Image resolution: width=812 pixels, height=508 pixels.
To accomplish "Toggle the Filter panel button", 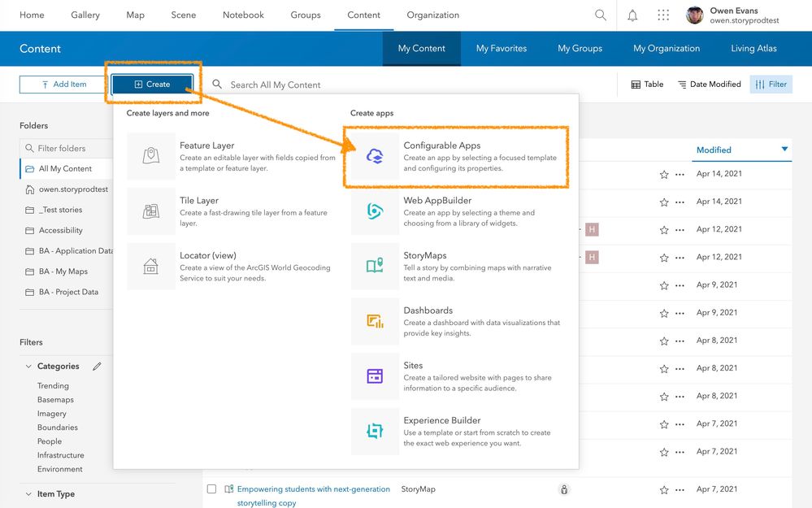I will [771, 85].
